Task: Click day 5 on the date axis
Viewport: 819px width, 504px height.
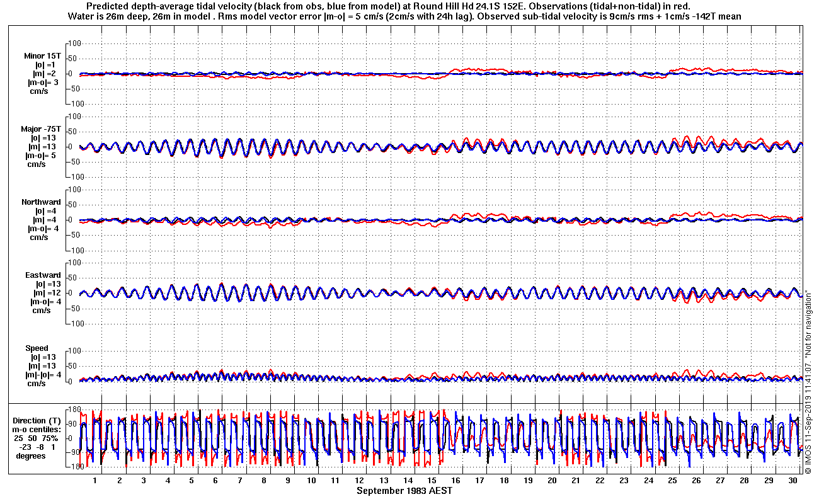Action: [192, 481]
